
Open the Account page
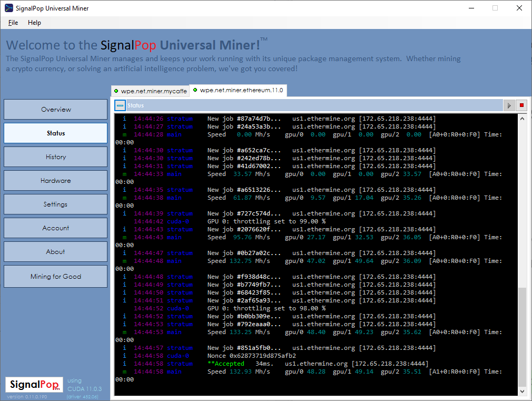coord(56,228)
